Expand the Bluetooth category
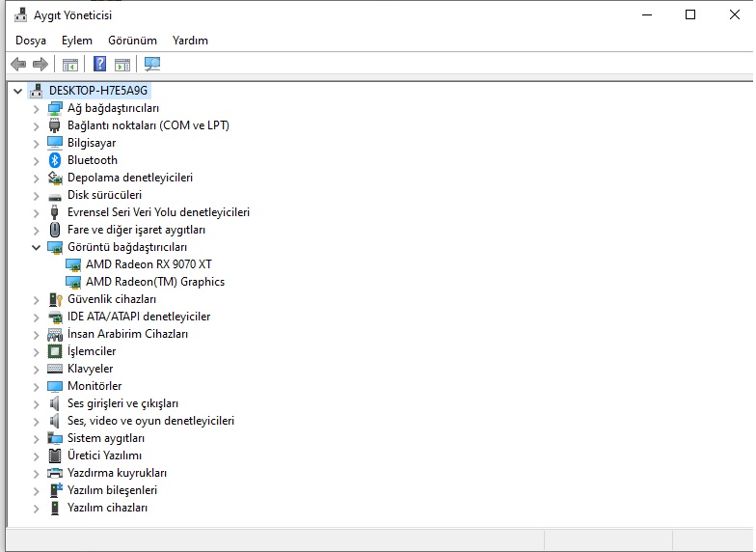Image resolution: width=756 pixels, height=552 pixels. (x=37, y=161)
